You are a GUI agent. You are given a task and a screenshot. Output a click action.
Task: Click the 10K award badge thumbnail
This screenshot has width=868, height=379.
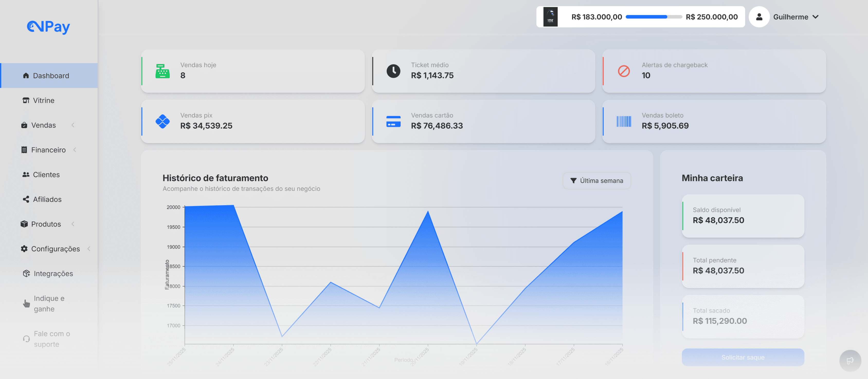(550, 17)
